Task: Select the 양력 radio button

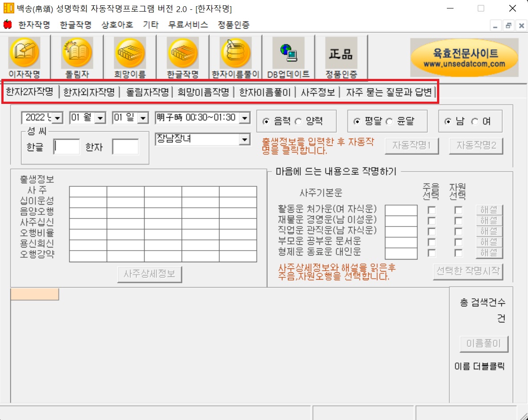Action: pyautogui.click(x=298, y=121)
